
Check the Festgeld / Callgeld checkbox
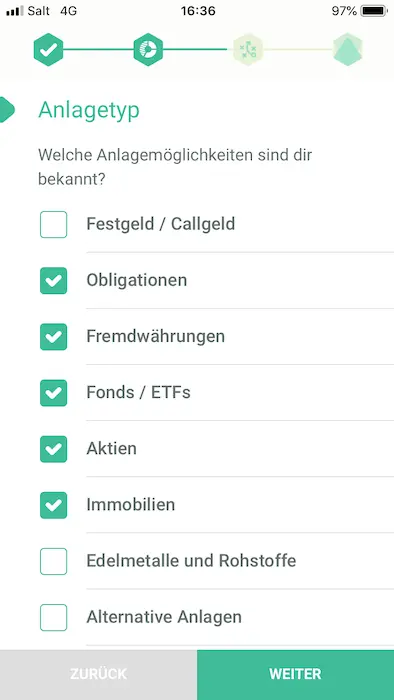[54, 225]
